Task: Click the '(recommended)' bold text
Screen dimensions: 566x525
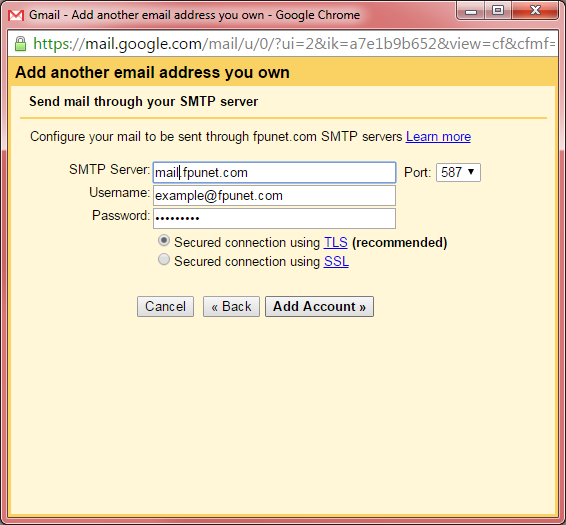Action: (400, 242)
